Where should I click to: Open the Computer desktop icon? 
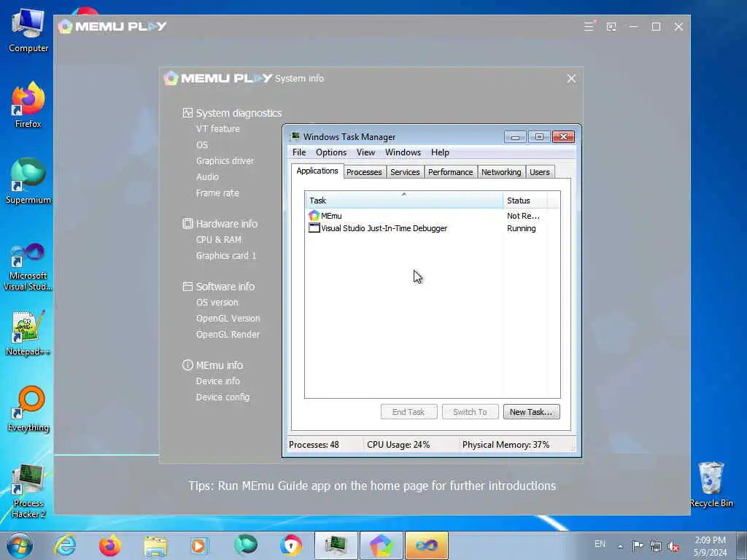point(28,29)
